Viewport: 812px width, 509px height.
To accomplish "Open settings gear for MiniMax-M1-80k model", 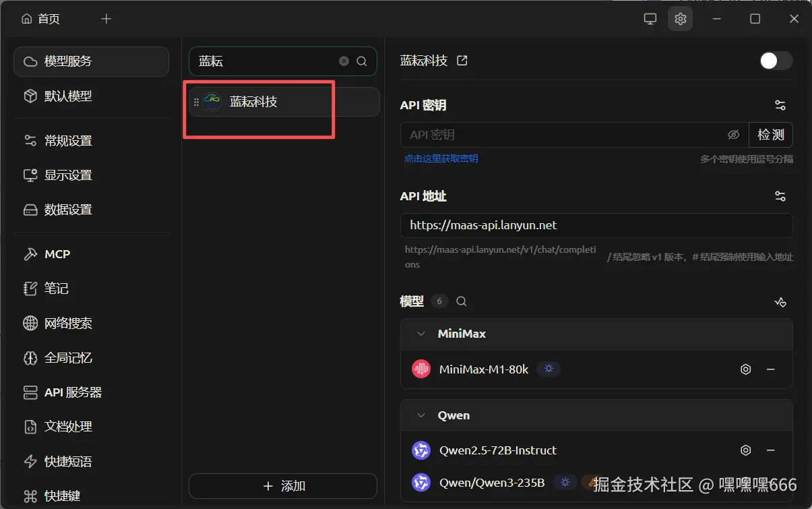I will pyautogui.click(x=745, y=369).
